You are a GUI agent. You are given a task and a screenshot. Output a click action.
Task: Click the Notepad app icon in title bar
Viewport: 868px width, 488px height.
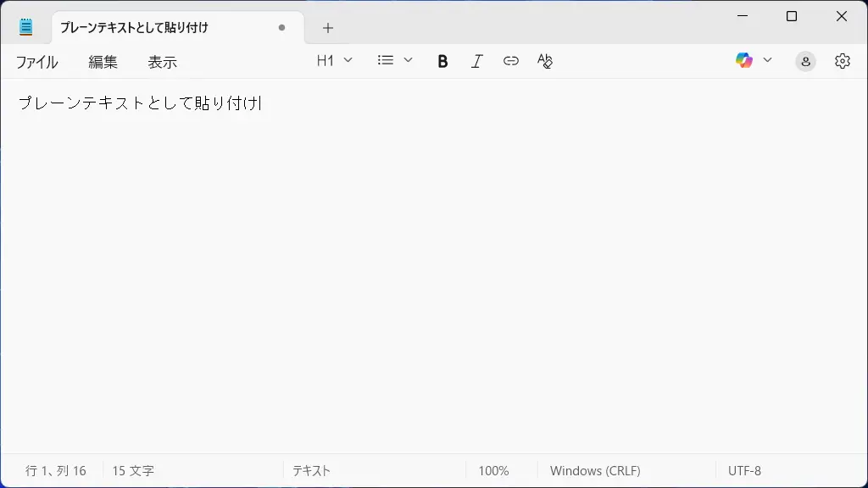26,27
